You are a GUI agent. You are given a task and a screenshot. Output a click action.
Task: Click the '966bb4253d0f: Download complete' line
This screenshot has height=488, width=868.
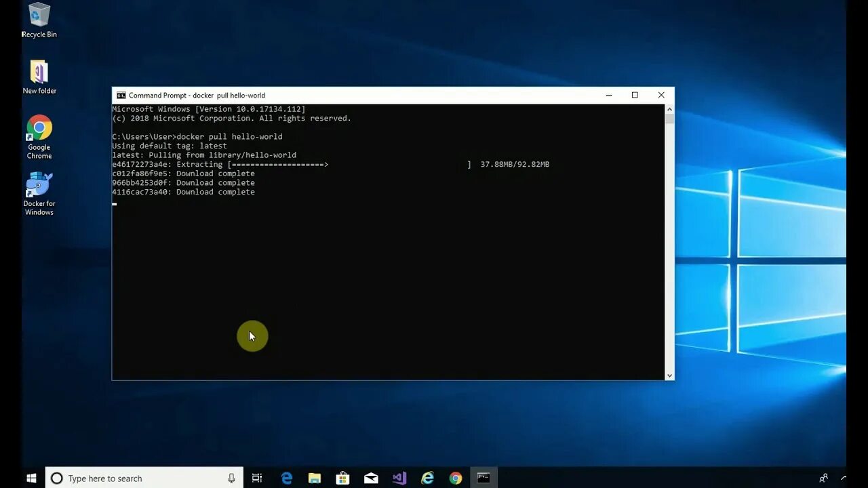(x=183, y=183)
